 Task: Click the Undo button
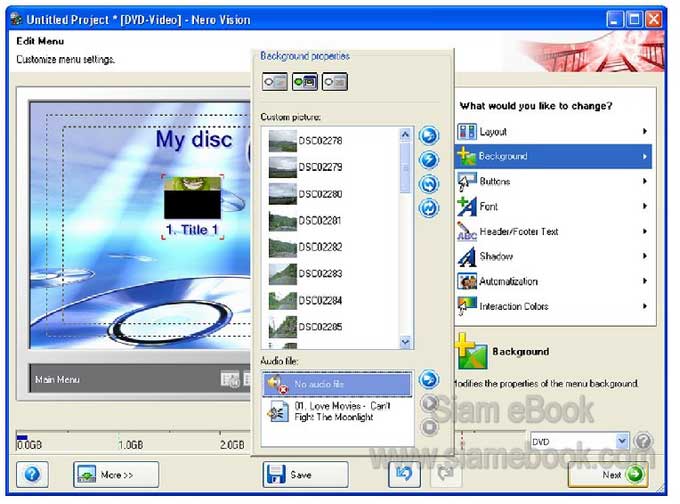[404, 475]
